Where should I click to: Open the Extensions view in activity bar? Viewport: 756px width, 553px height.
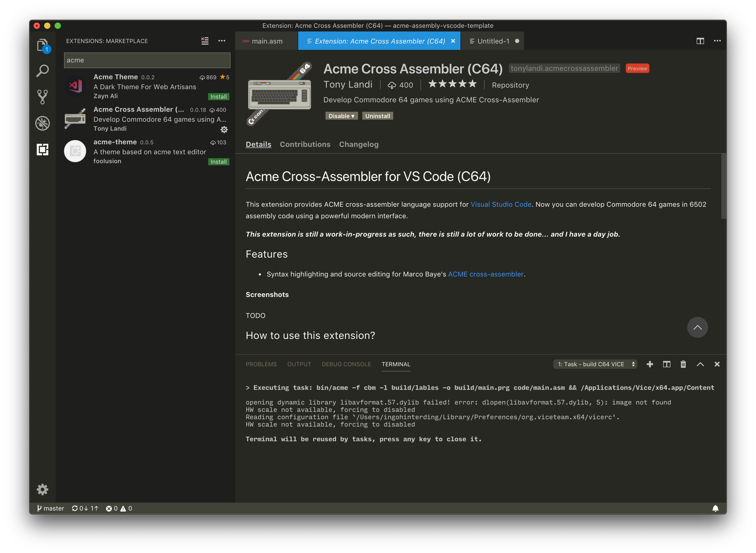[x=43, y=149]
